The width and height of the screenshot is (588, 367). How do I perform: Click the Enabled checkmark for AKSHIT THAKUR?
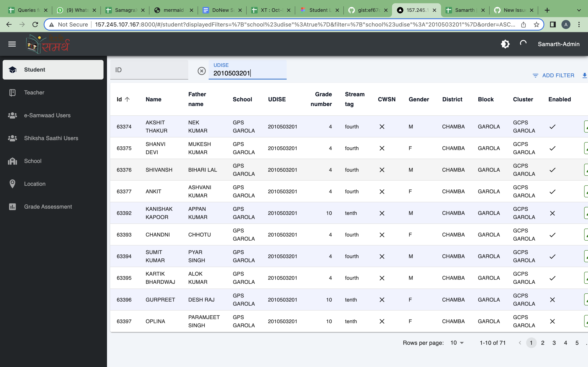552,127
